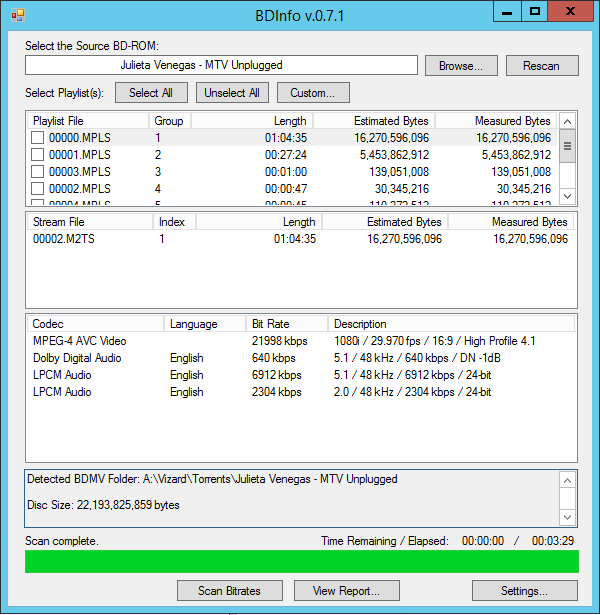Screen dimensions: 600x615
Task: Click the Browse... button
Action: coord(461,66)
